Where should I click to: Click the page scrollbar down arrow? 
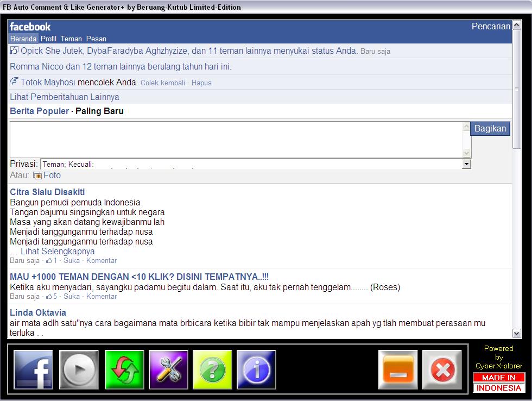pos(516,334)
